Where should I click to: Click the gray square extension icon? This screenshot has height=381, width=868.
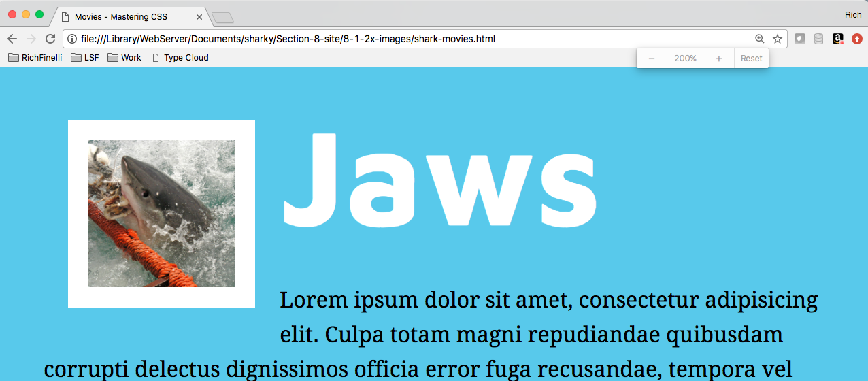point(800,39)
